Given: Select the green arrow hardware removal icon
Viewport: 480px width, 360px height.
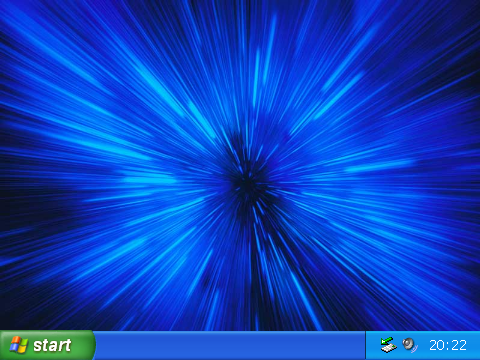Looking at the screenshot, I should (x=388, y=345).
